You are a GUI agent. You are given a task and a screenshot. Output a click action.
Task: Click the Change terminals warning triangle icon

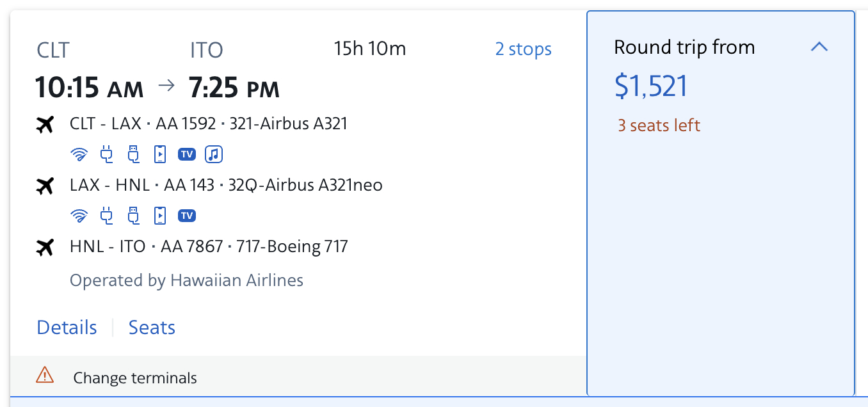click(45, 375)
